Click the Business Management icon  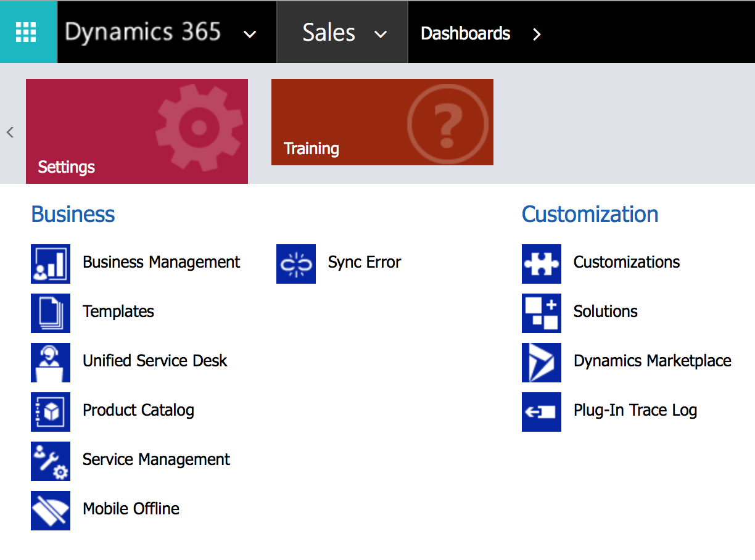51,264
